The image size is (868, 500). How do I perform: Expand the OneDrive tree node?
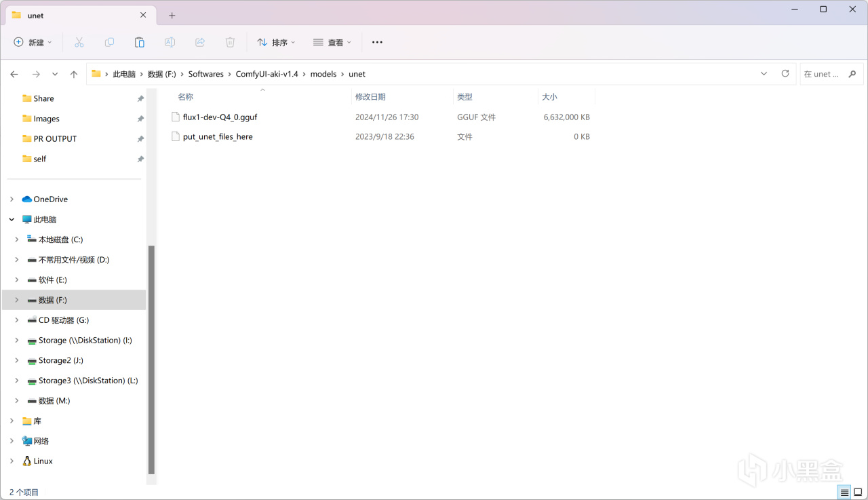pyautogui.click(x=12, y=199)
